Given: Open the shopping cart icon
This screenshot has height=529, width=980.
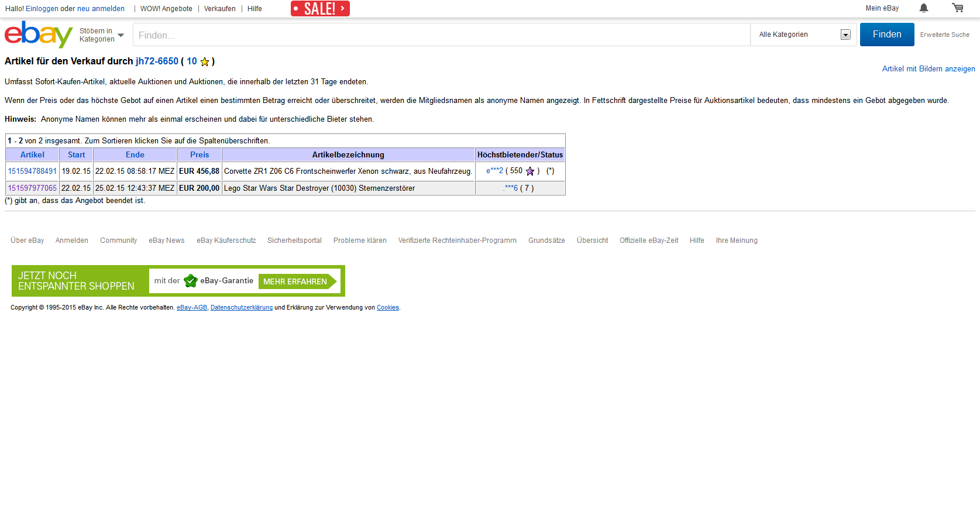Looking at the screenshot, I should click(958, 8).
